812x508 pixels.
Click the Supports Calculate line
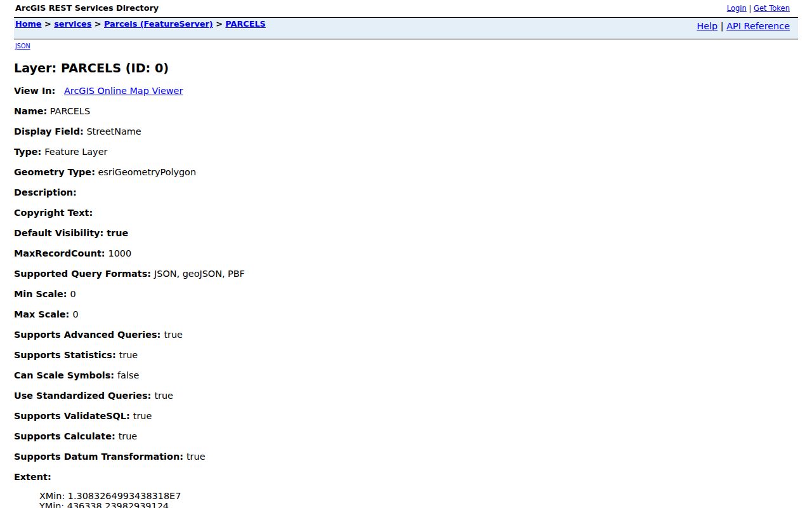[75, 436]
